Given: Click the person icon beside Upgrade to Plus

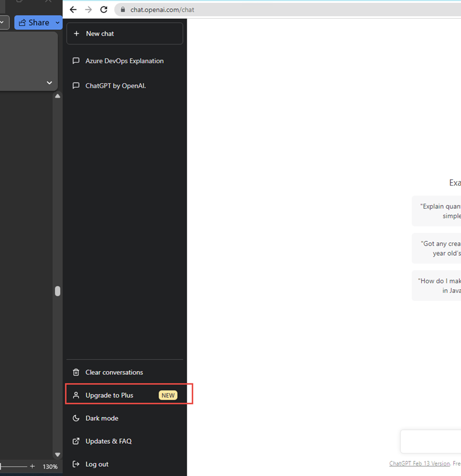Looking at the screenshot, I should [76, 395].
